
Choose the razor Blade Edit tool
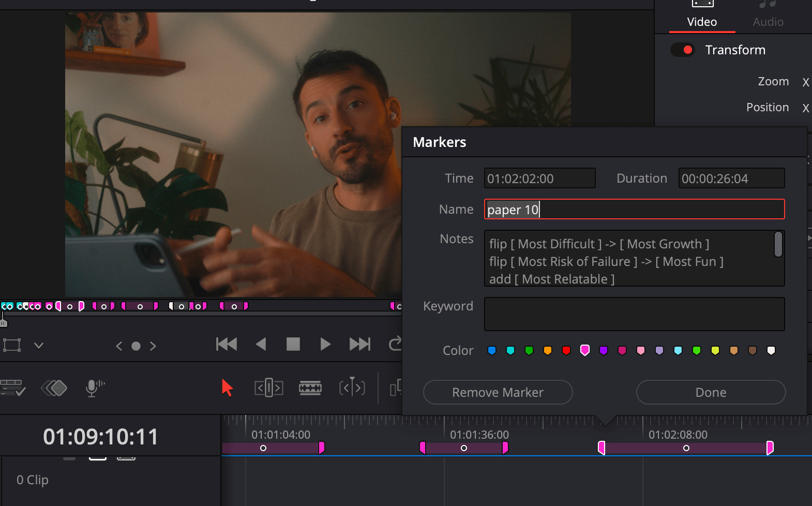(x=310, y=388)
